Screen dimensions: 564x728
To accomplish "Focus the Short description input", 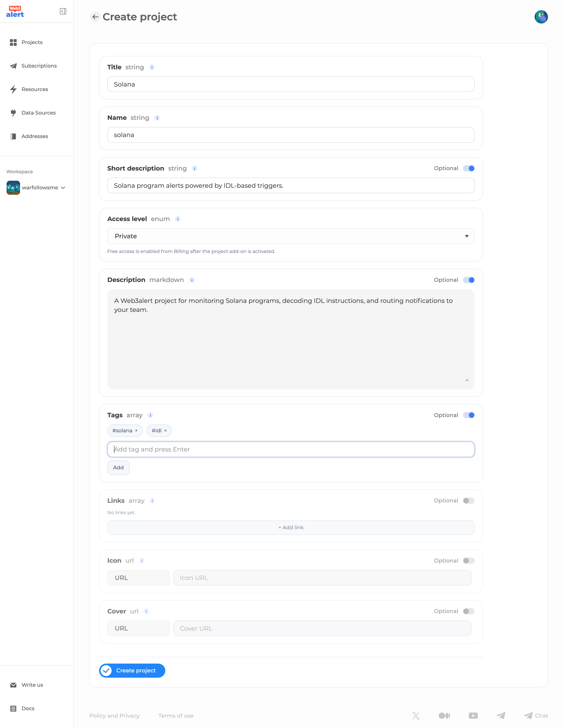I will (291, 186).
